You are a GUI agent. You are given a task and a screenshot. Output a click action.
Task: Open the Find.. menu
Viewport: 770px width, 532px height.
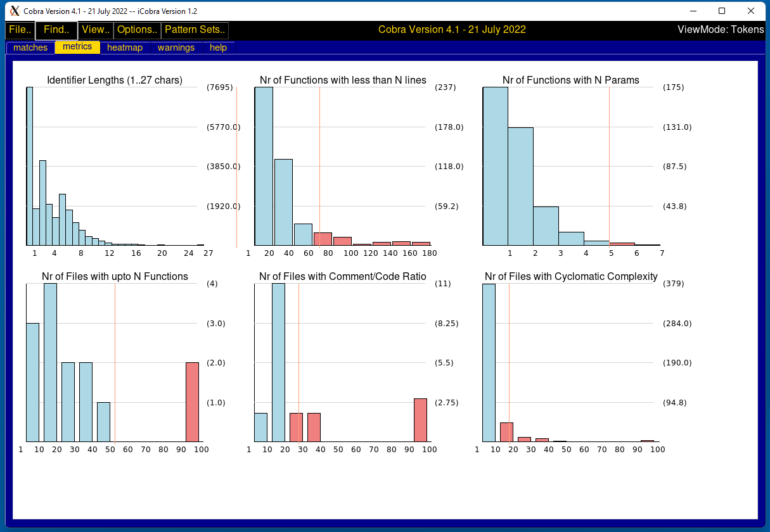(x=56, y=30)
